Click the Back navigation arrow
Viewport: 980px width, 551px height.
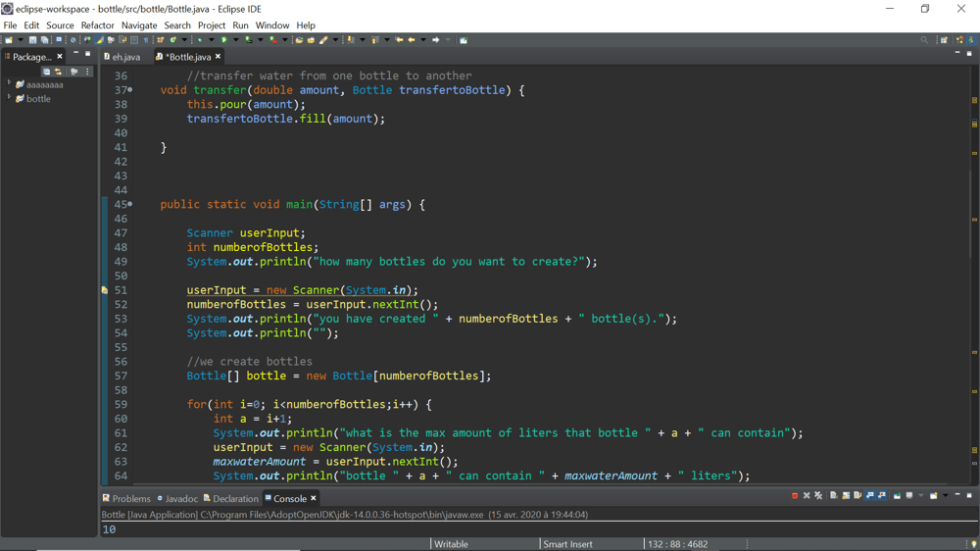click(412, 40)
